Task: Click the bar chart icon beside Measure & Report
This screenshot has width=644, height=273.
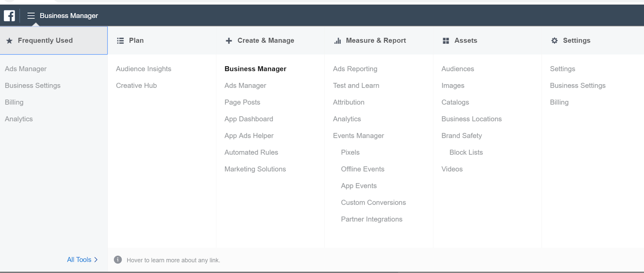Action: pos(337,41)
